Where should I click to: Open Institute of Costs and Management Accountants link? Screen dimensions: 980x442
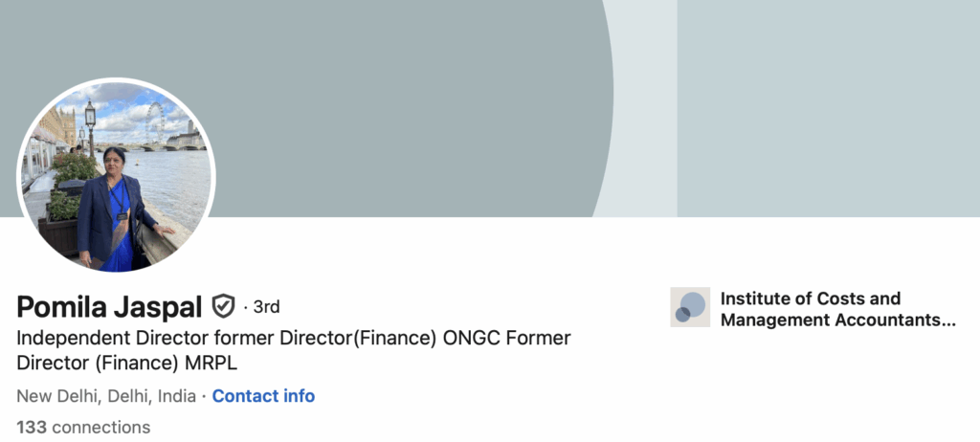click(838, 309)
